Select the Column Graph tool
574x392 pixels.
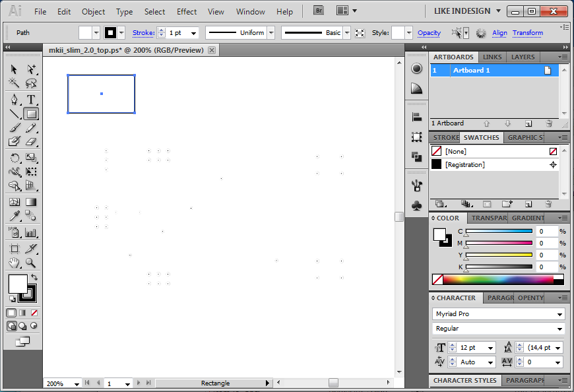[31, 232]
